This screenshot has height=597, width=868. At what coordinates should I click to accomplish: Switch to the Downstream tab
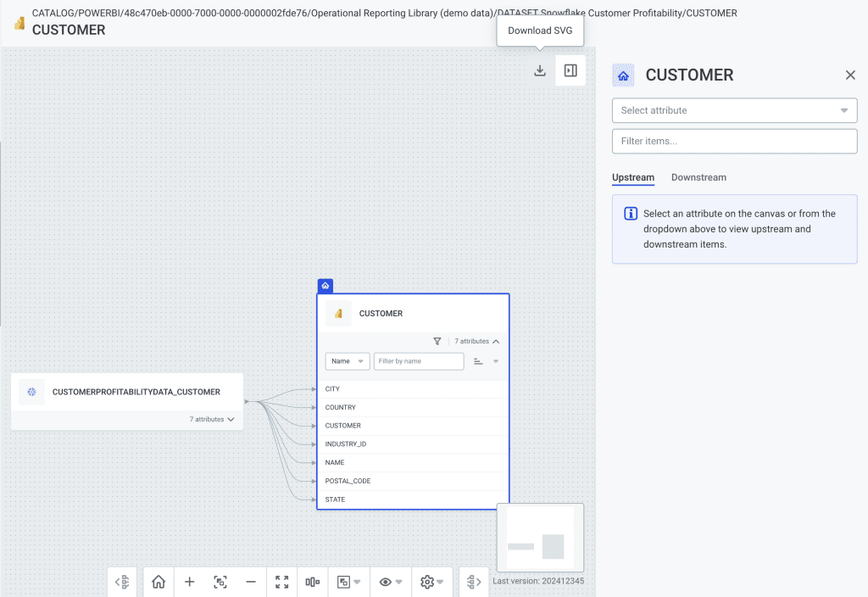coord(698,177)
